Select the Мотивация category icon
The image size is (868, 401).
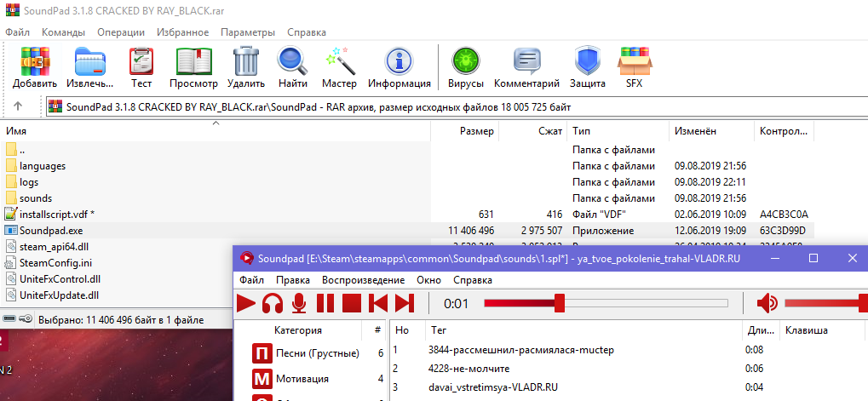tap(262, 379)
